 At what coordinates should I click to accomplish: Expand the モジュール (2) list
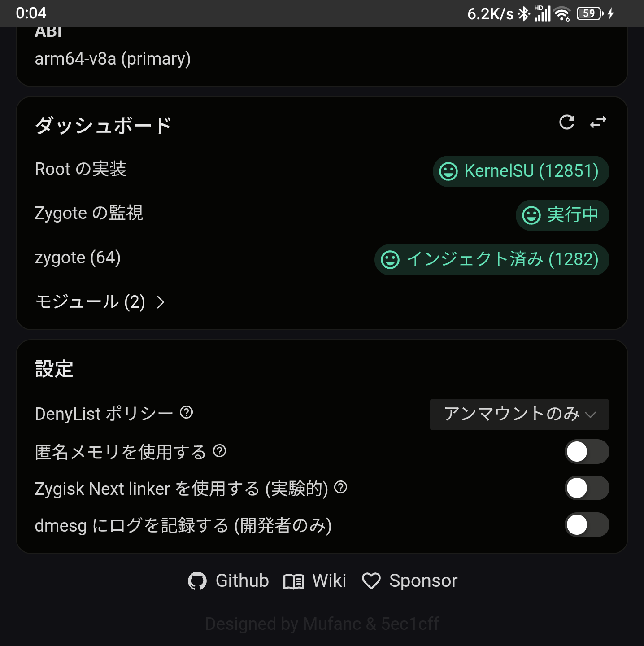(90, 302)
